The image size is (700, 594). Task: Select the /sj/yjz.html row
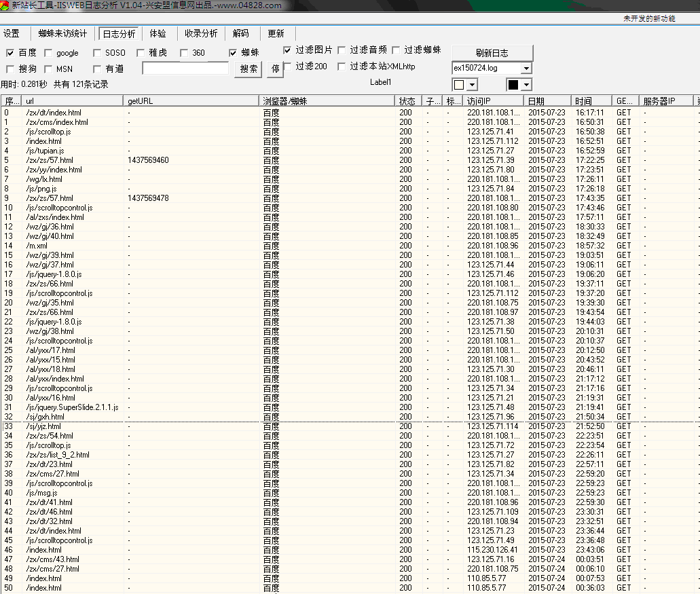350,426
